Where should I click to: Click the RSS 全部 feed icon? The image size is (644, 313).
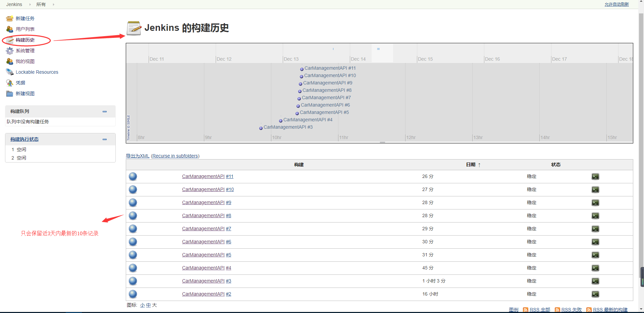tap(526, 310)
